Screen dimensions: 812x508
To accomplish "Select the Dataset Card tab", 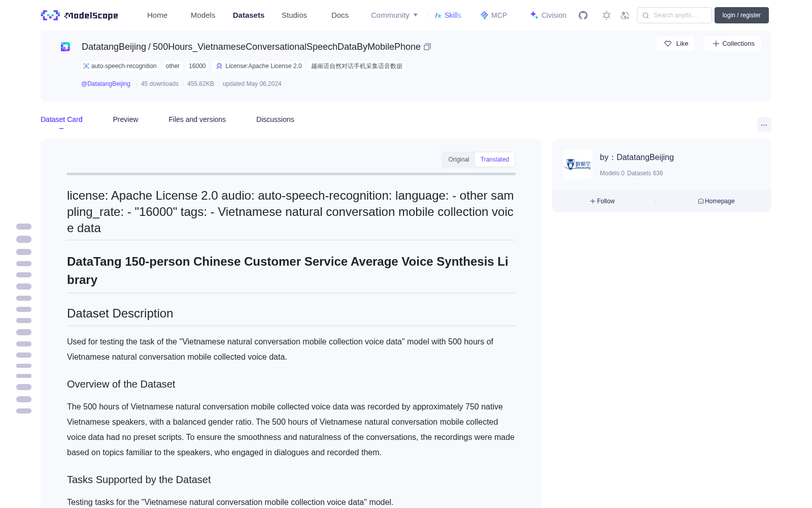I will [61, 119].
